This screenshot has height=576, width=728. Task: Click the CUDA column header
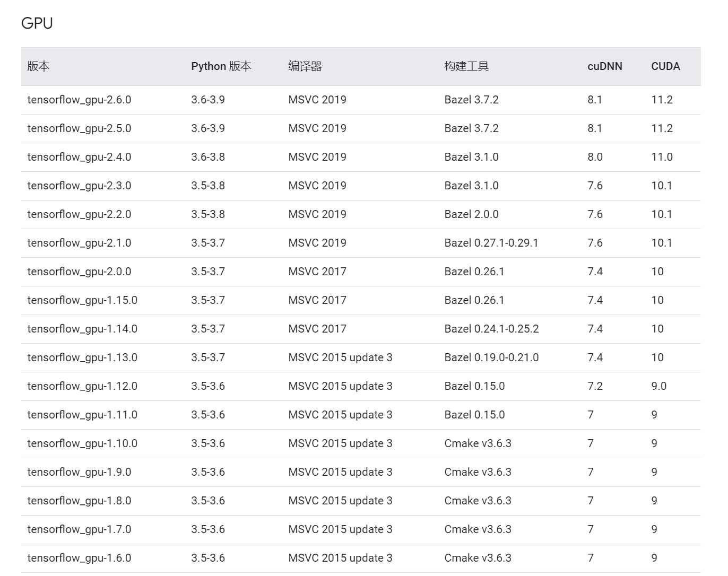[x=665, y=66]
